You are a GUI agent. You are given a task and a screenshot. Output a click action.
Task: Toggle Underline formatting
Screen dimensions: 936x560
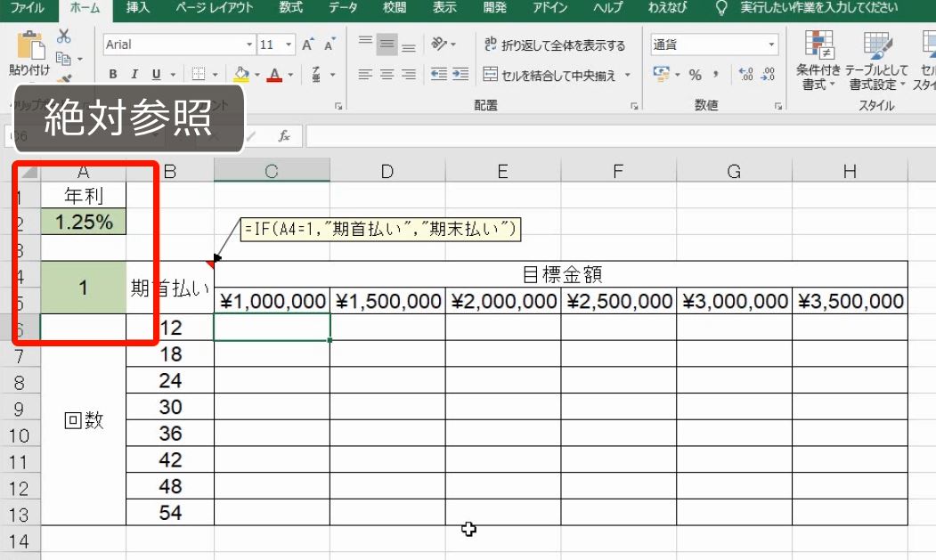[x=157, y=75]
